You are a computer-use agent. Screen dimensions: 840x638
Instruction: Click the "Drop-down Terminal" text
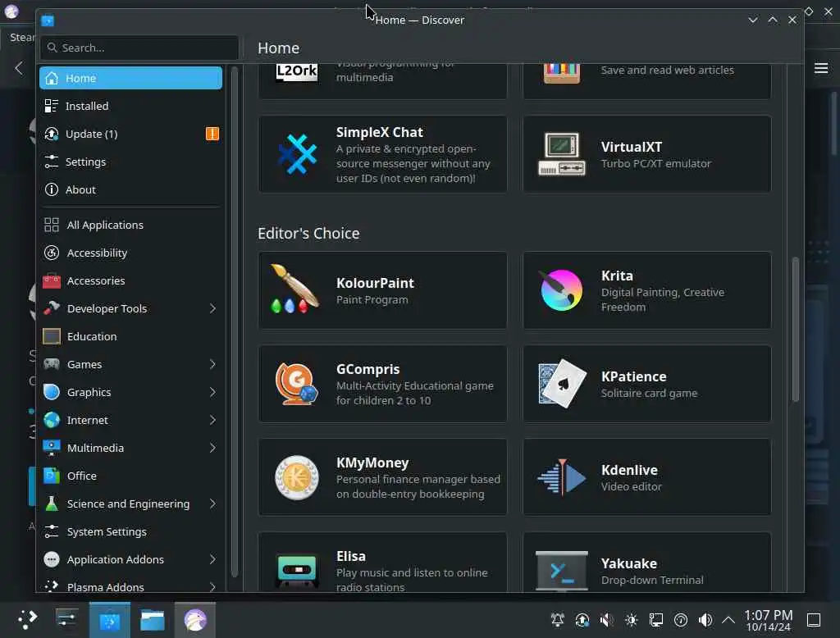(x=652, y=580)
